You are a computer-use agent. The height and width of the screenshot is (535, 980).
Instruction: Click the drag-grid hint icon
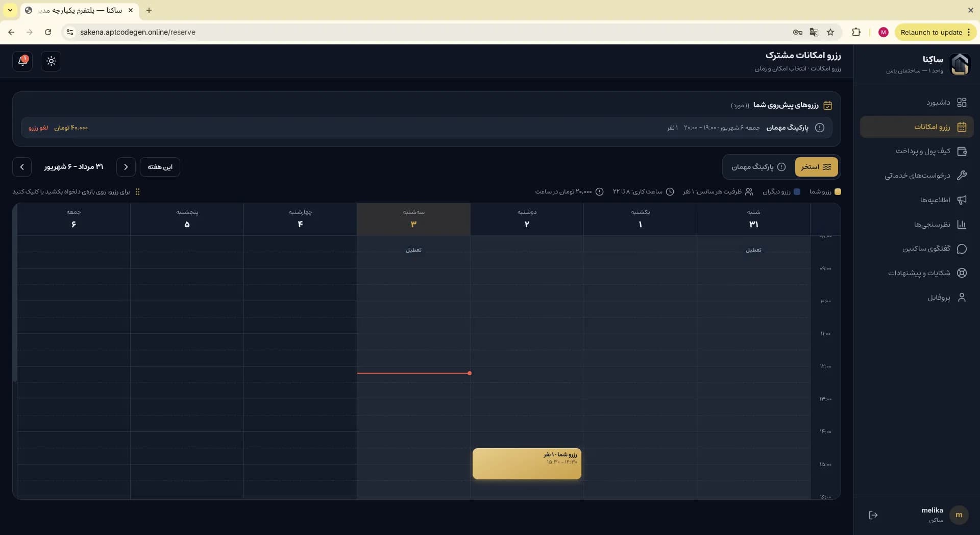coord(137,192)
